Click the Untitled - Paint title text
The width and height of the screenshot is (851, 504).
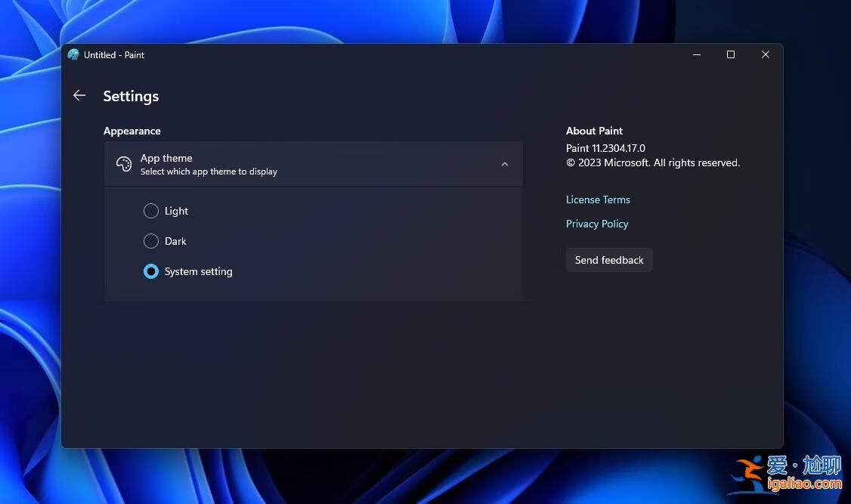point(114,54)
